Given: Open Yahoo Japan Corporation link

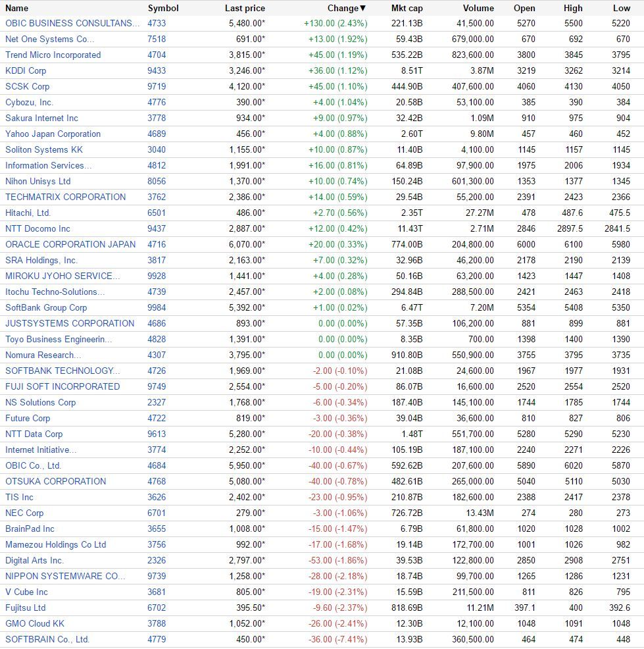Looking at the screenshot, I should pos(53,134).
